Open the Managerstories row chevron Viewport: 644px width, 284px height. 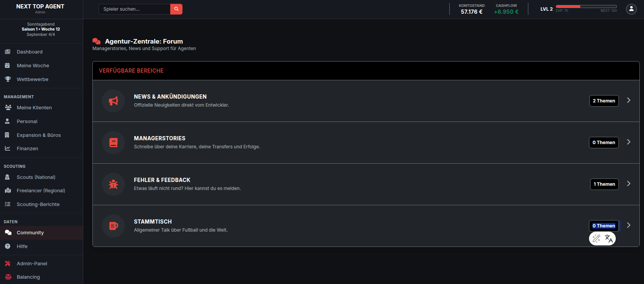click(628, 142)
